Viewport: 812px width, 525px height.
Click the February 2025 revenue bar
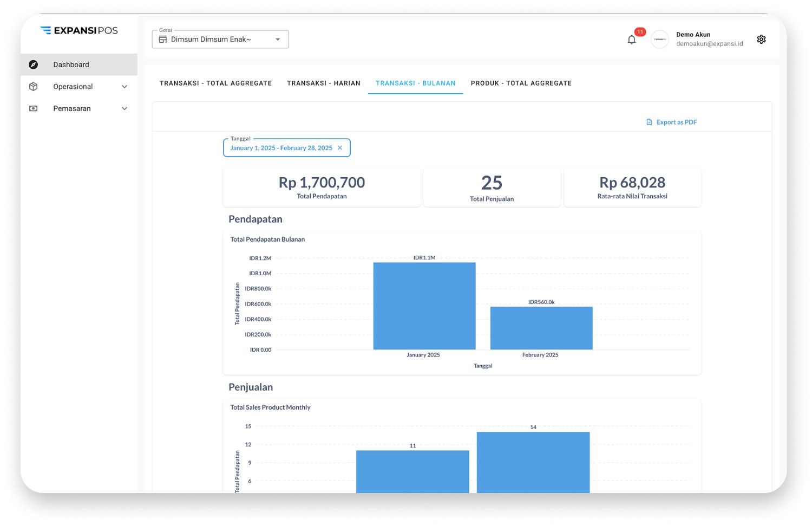[x=541, y=328]
